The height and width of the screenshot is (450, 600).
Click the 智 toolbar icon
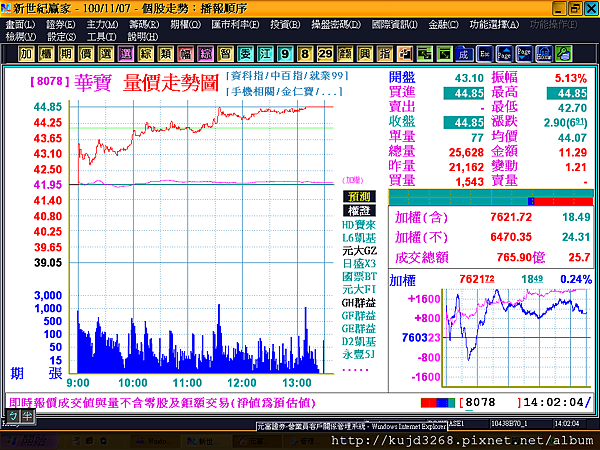click(x=225, y=54)
